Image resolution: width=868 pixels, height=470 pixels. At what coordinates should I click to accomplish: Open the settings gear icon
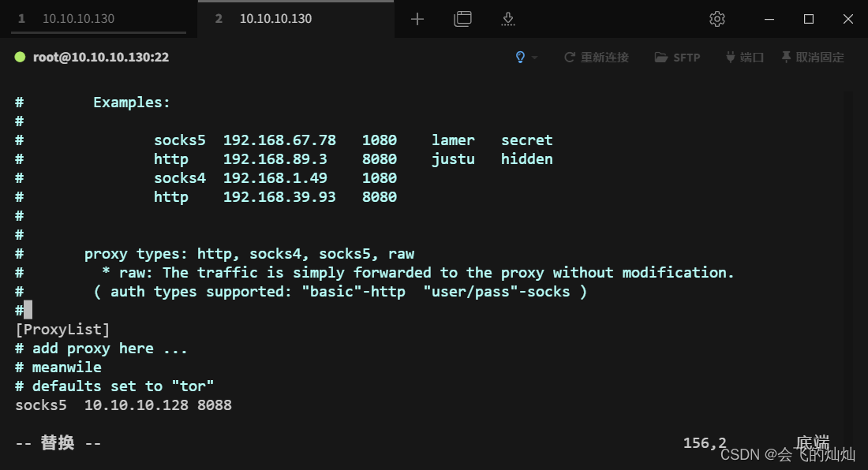(x=716, y=18)
